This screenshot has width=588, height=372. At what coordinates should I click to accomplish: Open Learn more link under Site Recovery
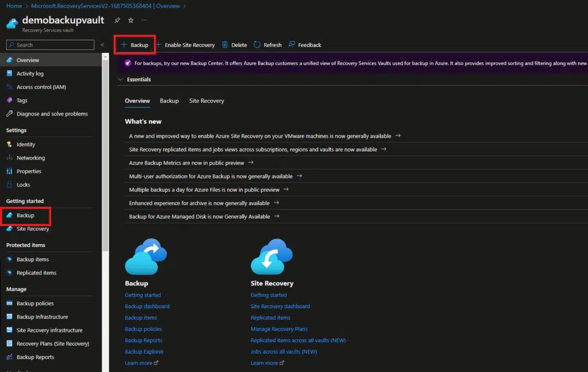tap(268, 363)
